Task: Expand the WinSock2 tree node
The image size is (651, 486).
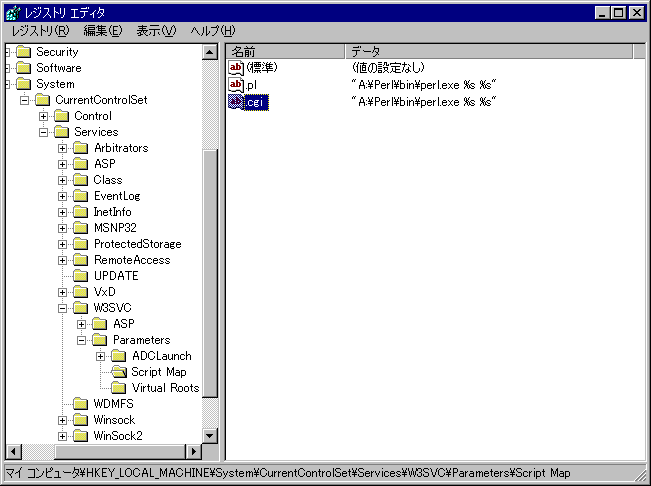Action: coord(63,436)
